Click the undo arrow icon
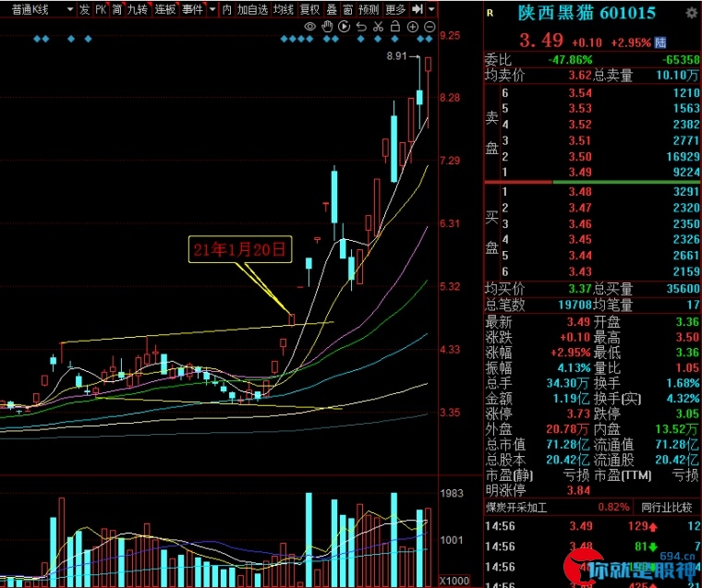 [361, 27]
